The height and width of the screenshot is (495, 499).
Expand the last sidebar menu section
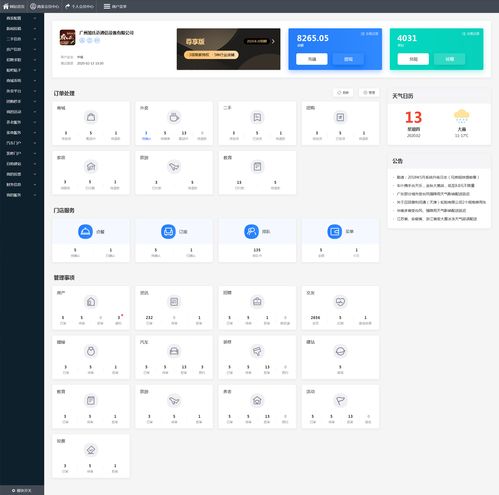coord(22,195)
